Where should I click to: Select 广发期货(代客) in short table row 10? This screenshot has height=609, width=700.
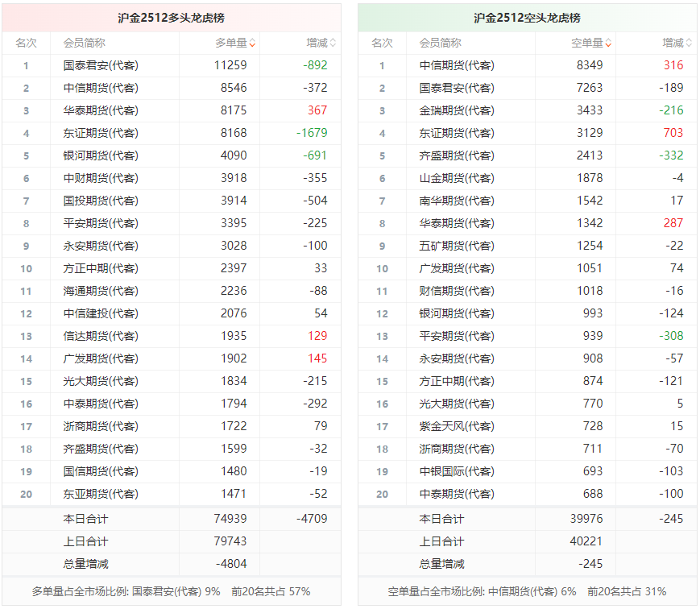pyautogui.click(x=457, y=268)
